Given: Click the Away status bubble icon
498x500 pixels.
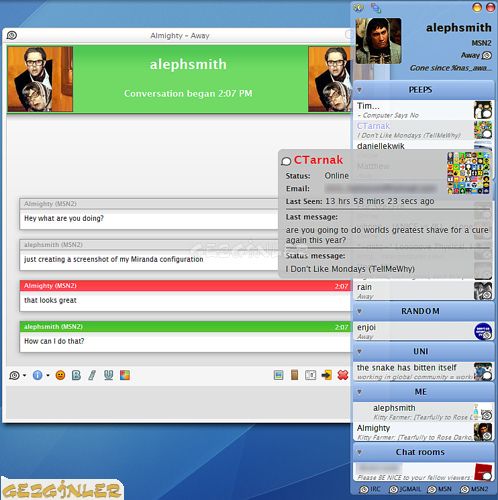Looking at the screenshot, I should (487, 55).
